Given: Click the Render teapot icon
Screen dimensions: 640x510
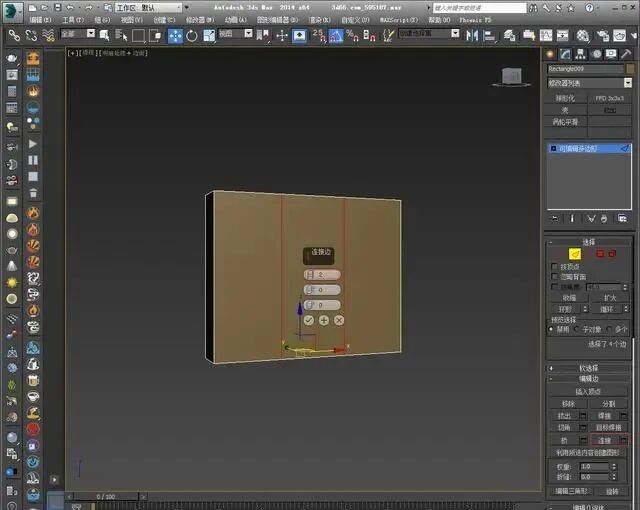Looking at the screenshot, I should click(620, 35).
